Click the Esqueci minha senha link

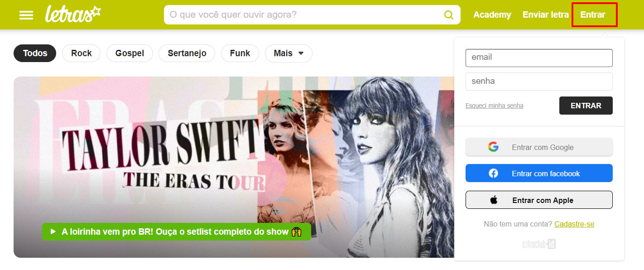pos(495,106)
